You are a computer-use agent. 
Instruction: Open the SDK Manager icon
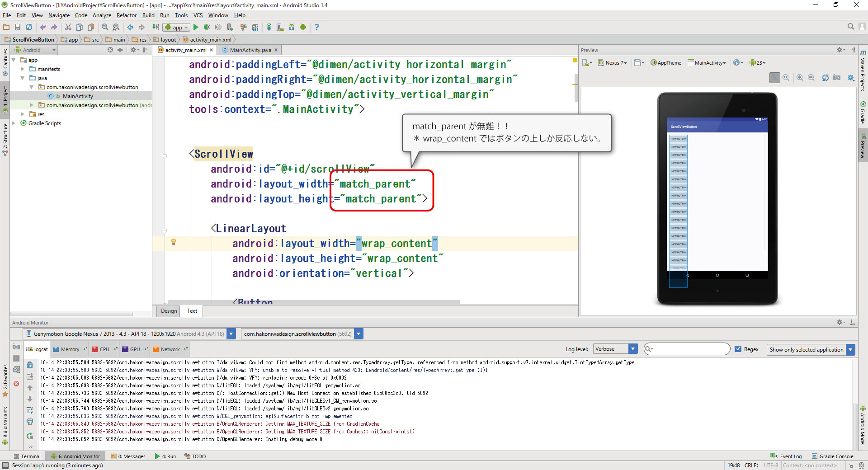pyautogui.click(x=291, y=27)
